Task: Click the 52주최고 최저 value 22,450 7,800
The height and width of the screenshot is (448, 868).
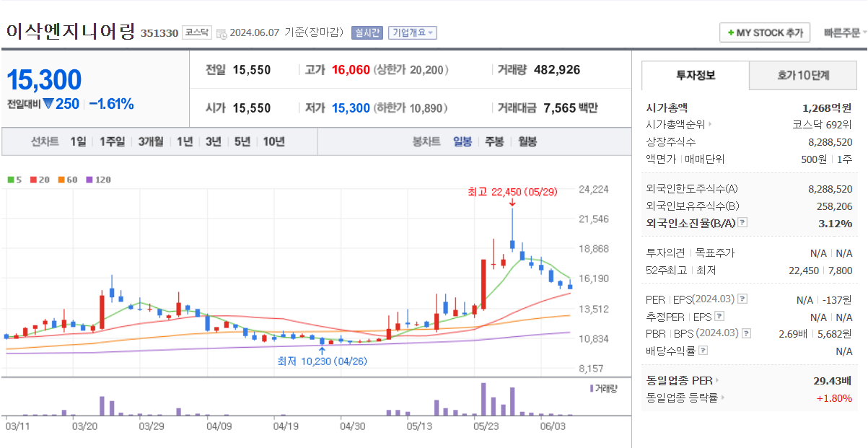Action: point(821,271)
